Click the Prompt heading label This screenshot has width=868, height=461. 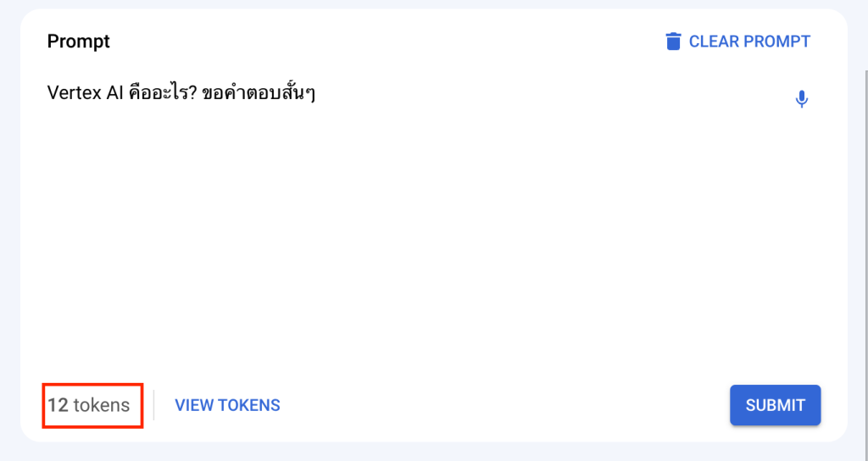pyautogui.click(x=79, y=42)
